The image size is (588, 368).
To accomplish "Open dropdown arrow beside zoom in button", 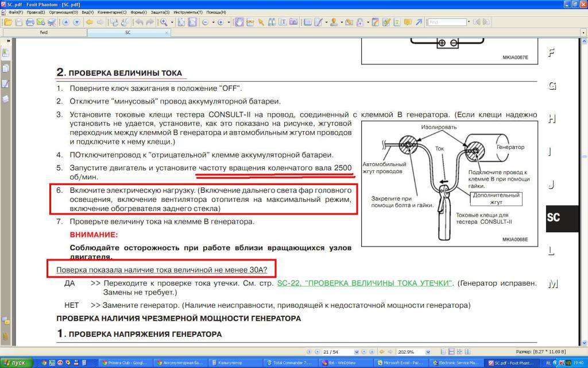I will click(229, 22).
